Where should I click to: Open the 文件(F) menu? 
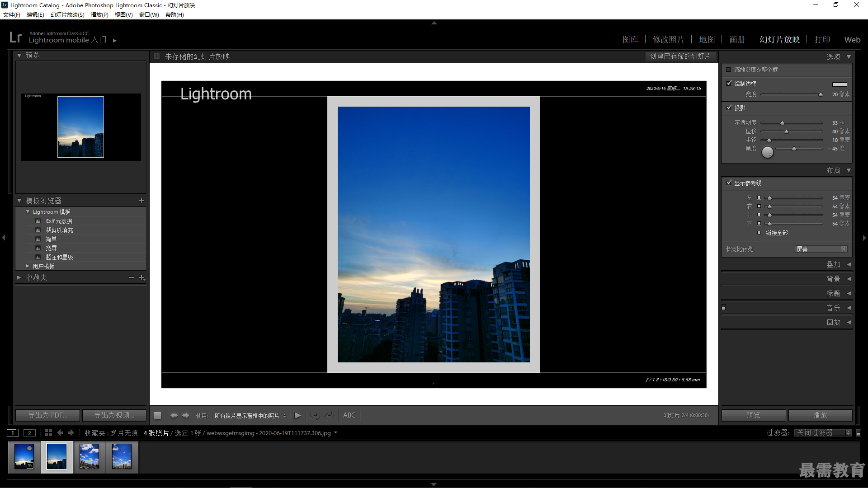click(x=12, y=14)
